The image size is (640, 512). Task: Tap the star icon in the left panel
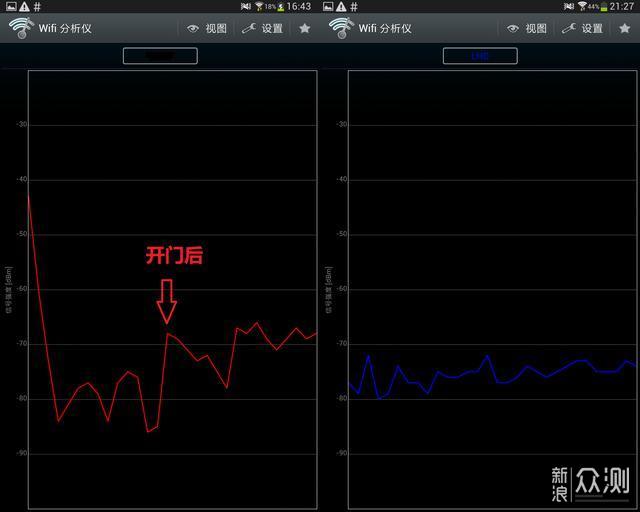[x=304, y=28]
